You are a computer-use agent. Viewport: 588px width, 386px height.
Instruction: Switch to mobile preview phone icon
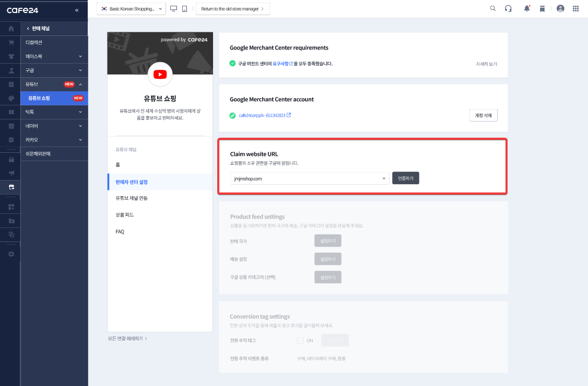coord(184,9)
